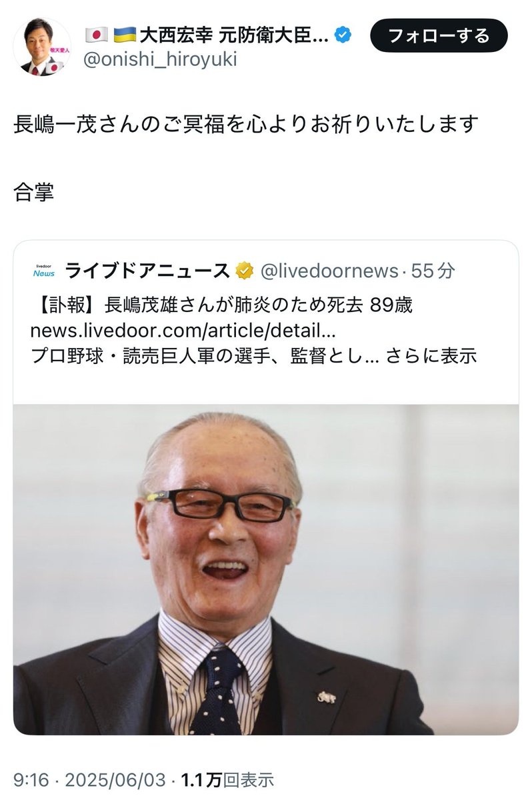Image resolution: width=532 pixels, height=800 pixels.
Task: Open the quoted post's photo
Action: (x=266, y=569)
